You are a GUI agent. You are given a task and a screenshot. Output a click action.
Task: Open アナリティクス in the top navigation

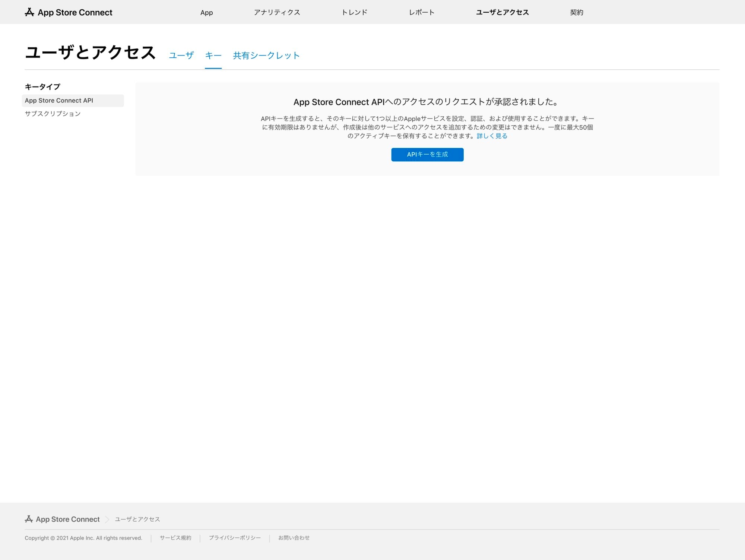[x=277, y=12]
